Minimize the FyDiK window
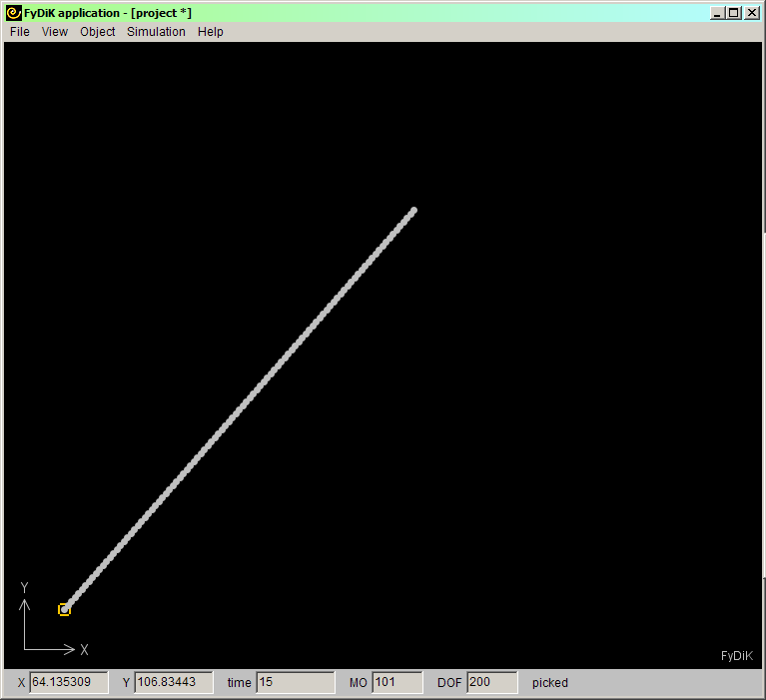 coord(717,13)
